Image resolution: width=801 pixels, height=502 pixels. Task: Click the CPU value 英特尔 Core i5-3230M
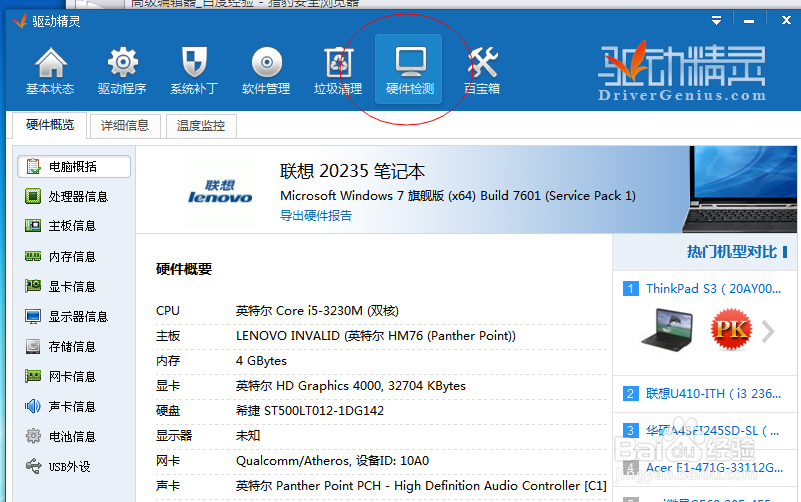pos(317,310)
